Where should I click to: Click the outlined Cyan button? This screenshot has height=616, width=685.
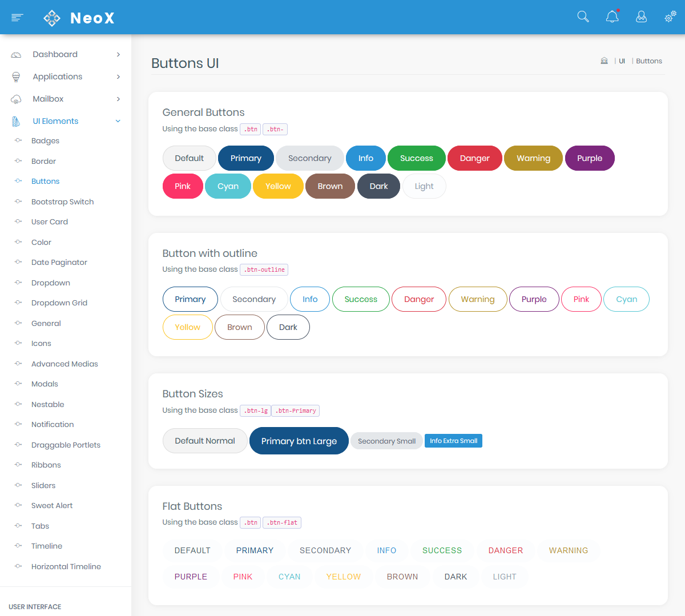point(627,299)
